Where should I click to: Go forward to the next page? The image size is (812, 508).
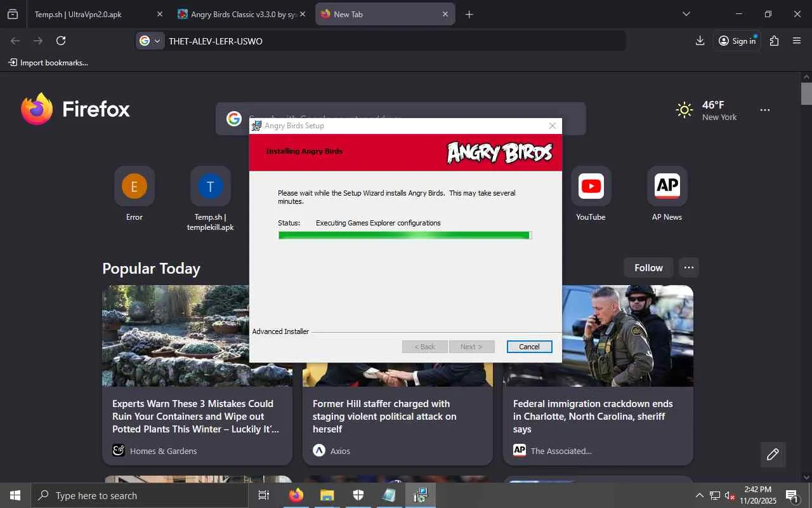[x=38, y=41]
